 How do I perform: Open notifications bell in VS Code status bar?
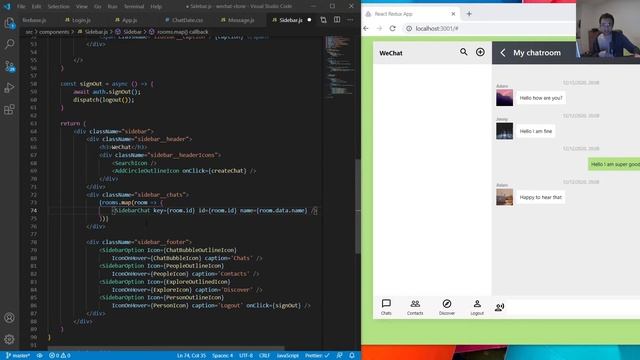tap(352, 356)
